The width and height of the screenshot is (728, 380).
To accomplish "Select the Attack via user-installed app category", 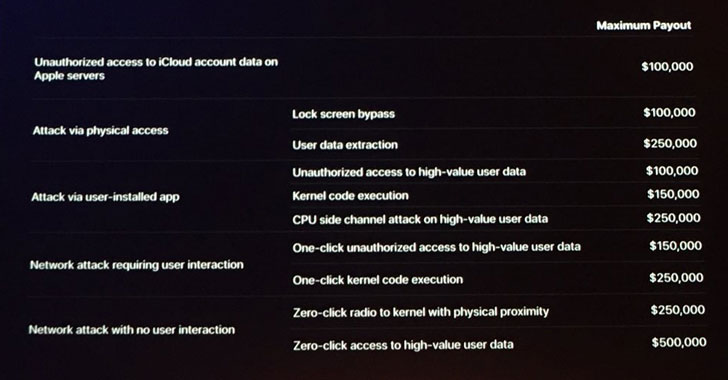I will point(105,197).
